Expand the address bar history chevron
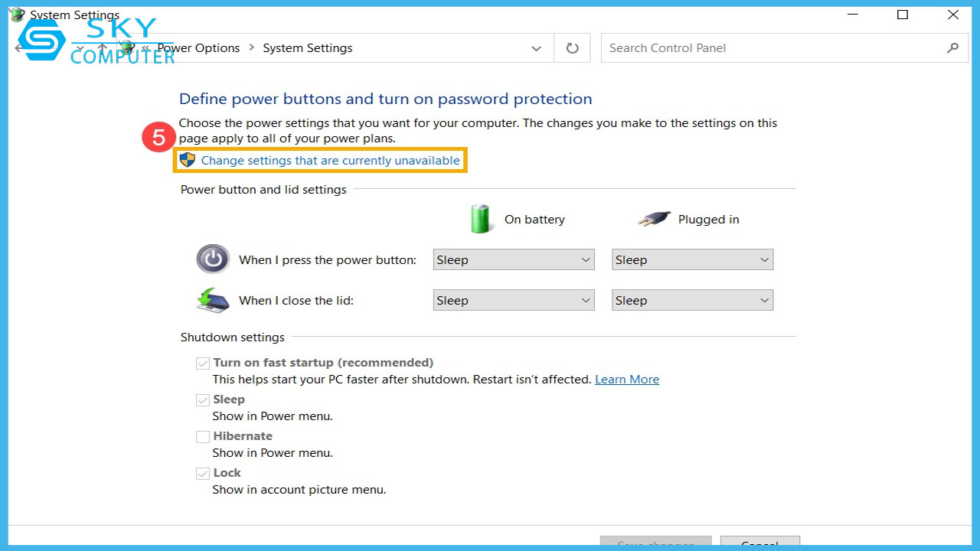The image size is (980, 551). (x=536, y=48)
